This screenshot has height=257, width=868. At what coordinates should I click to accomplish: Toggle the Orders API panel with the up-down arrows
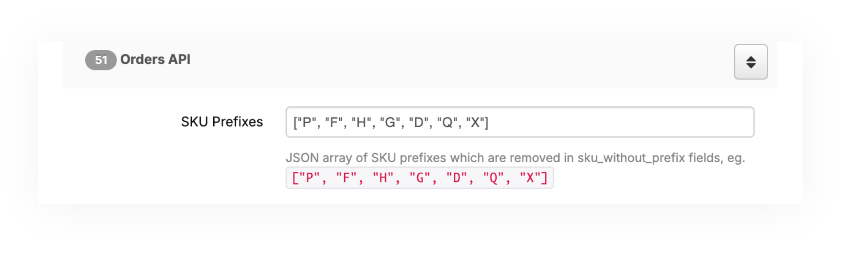750,62
